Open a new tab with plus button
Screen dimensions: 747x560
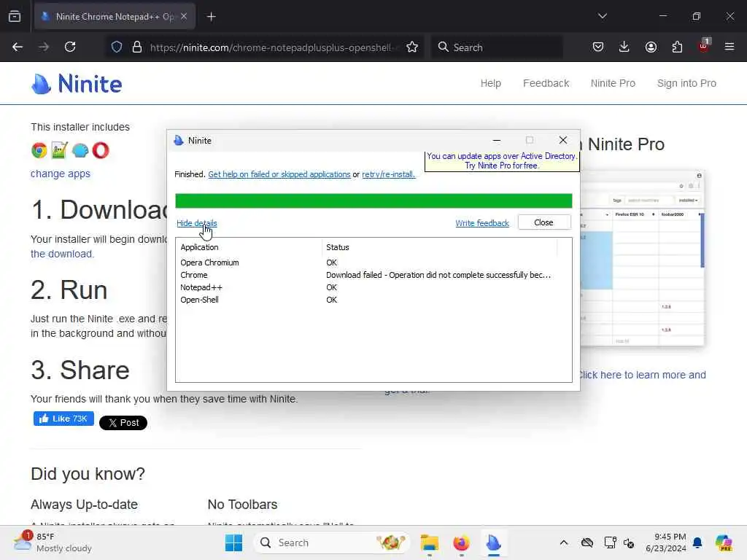tap(212, 17)
